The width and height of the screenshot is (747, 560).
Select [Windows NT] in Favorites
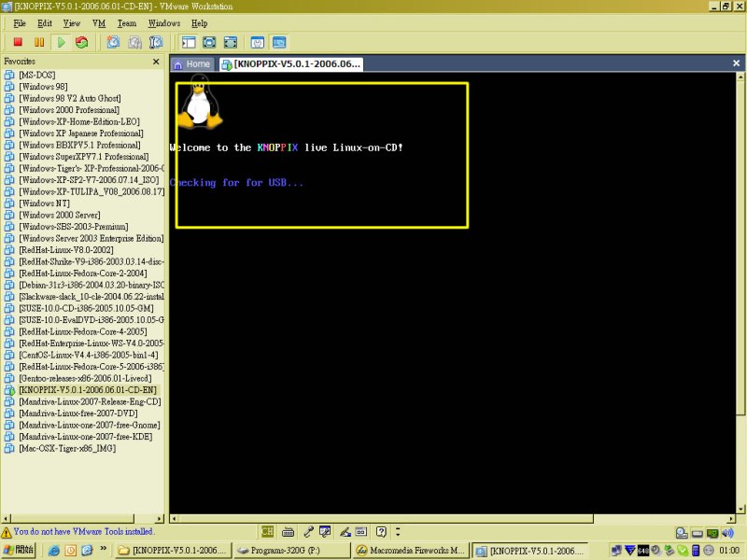44,203
